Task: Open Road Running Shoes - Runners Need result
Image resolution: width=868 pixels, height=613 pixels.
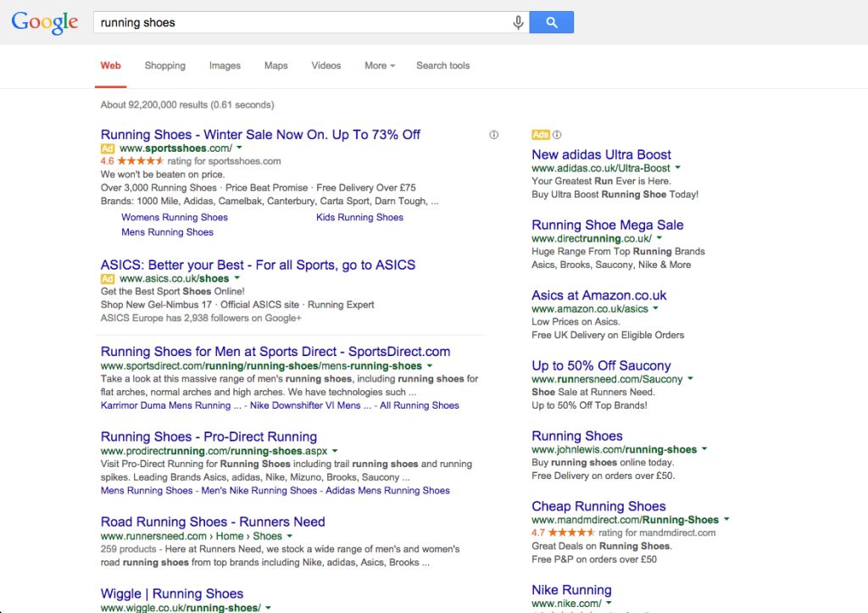Action: [x=213, y=521]
